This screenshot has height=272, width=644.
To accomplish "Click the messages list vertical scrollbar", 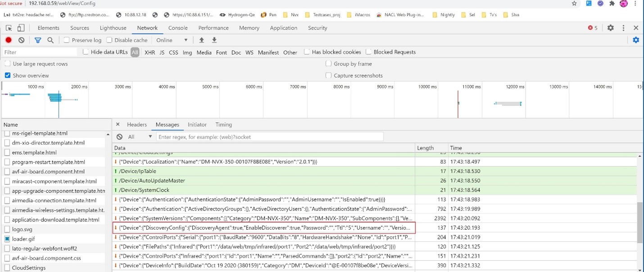I will [x=639, y=223].
